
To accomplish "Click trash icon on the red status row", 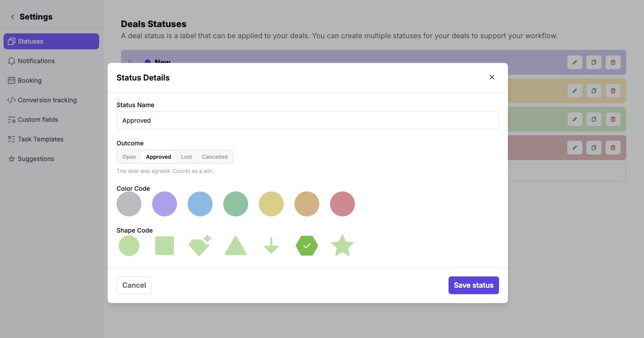I will tap(613, 148).
